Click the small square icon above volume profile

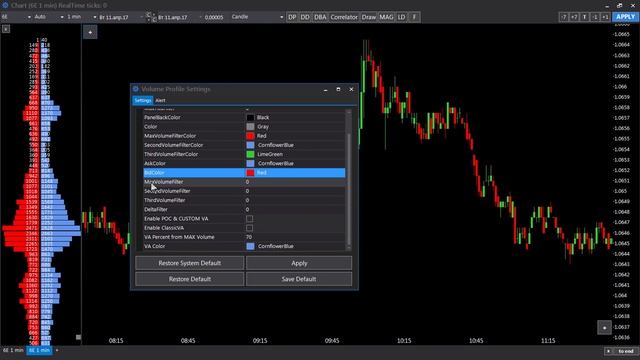tap(6, 29)
